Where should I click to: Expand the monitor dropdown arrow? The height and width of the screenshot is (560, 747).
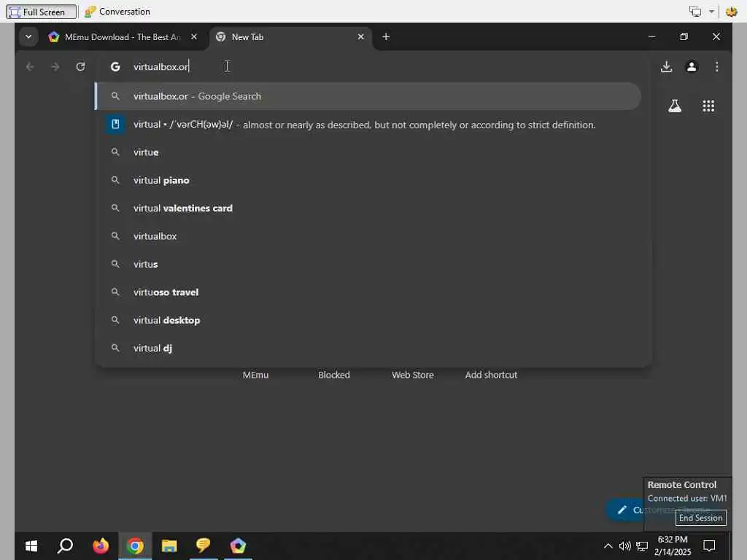pos(711,12)
